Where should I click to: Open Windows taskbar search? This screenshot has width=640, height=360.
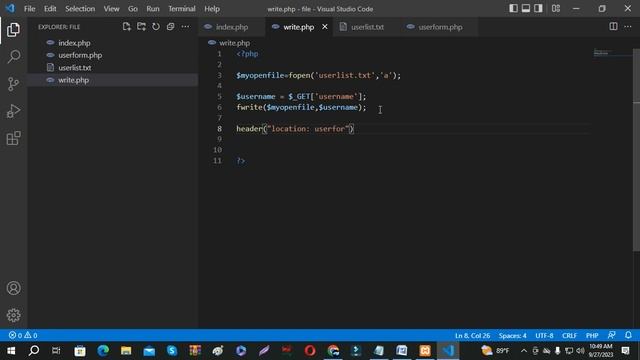coord(34,351)
